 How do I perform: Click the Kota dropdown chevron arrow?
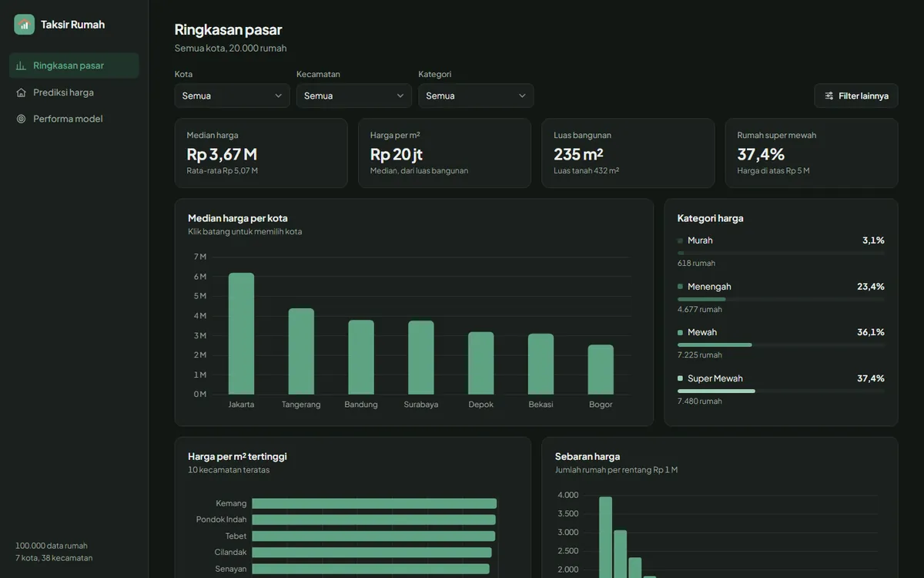pos(278,96)
